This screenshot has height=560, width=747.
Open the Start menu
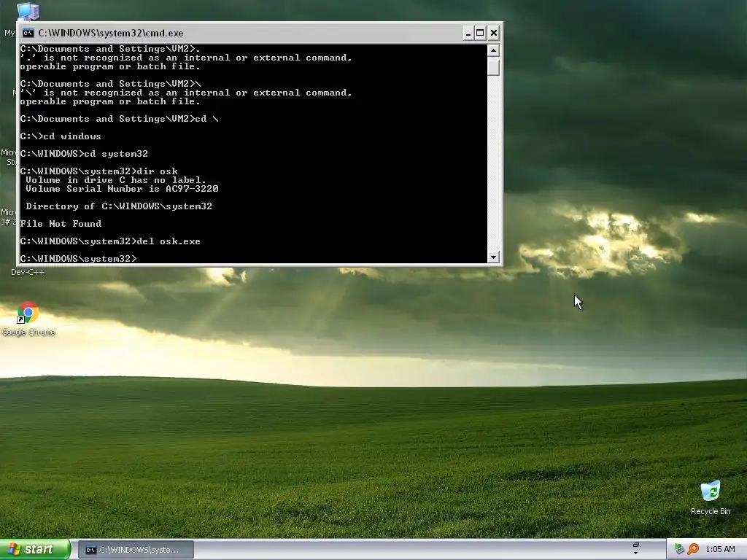35,550
